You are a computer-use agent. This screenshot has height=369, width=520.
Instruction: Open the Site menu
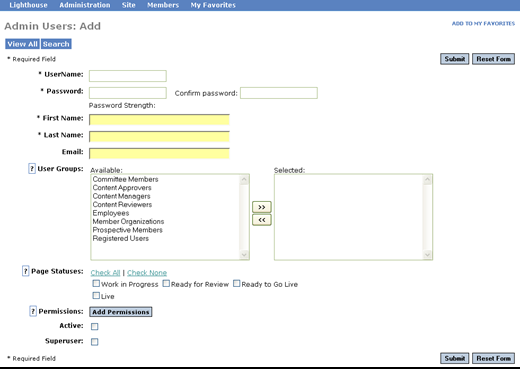(x=129, y=5)
